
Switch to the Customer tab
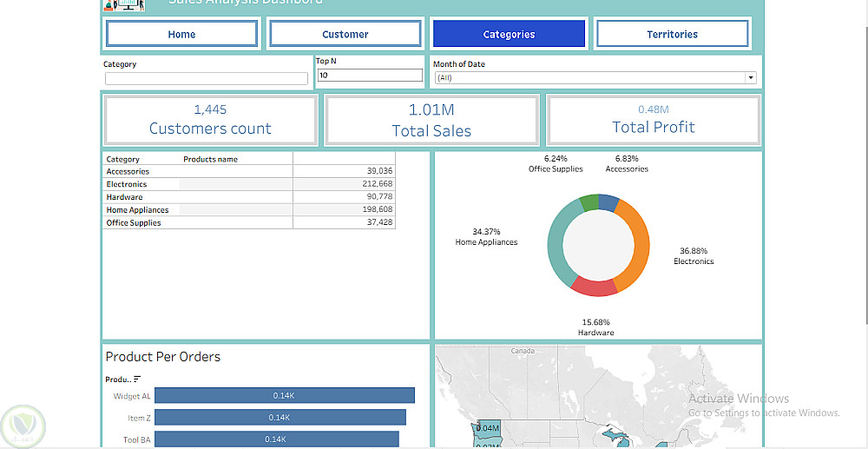[x=345, y=34]
